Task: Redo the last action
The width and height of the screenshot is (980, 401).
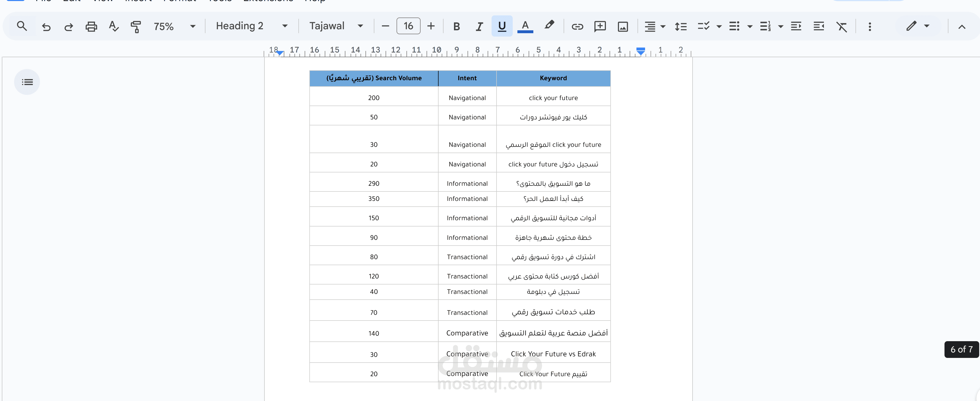Action: [x=68, y=26]
